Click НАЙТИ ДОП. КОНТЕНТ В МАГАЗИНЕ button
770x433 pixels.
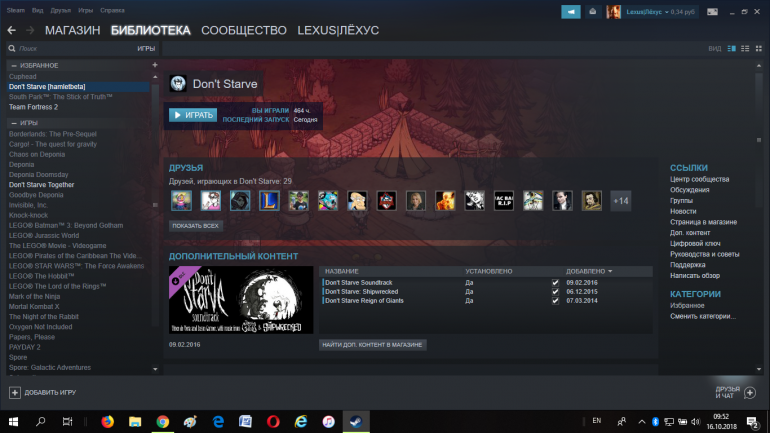click(x=372, y=345)
